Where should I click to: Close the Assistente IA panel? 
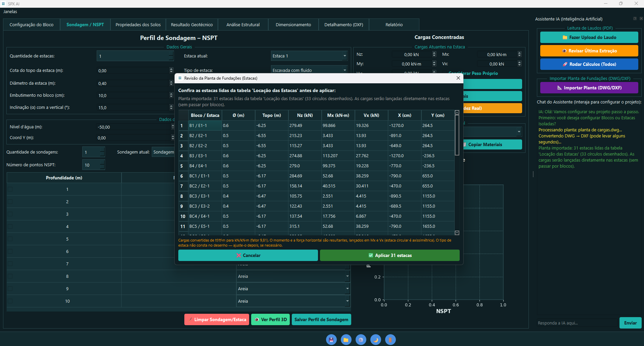point(641,18)
